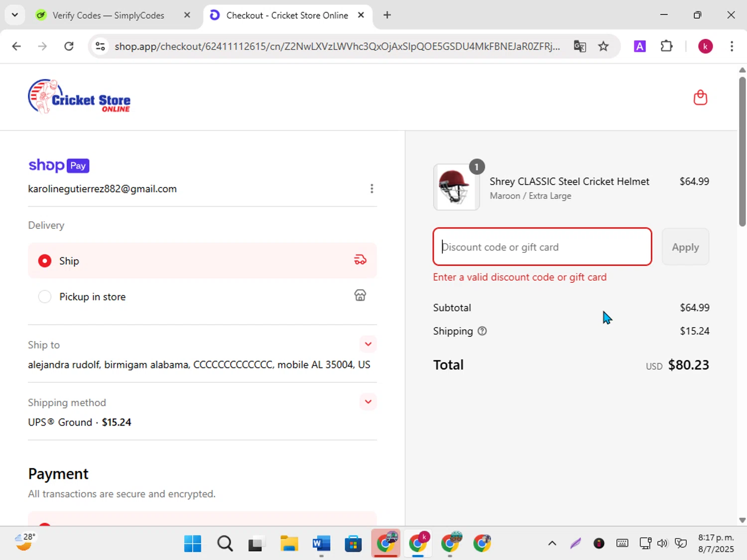Launch File Explorer from taskbar
Image resolution: width=747 pixels, height=560 pixels.
click(289, 543)
